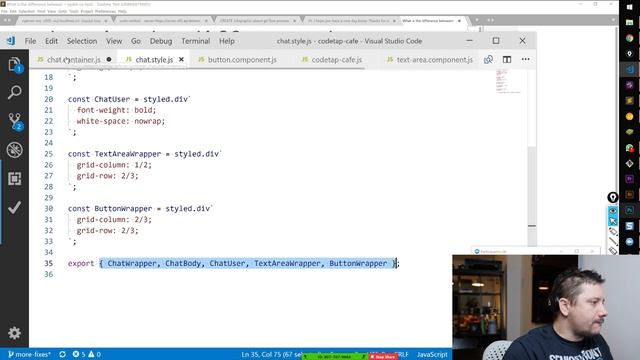
Task: Click on ChatUser in the line 20 declaration
Action: coord(112,99)
